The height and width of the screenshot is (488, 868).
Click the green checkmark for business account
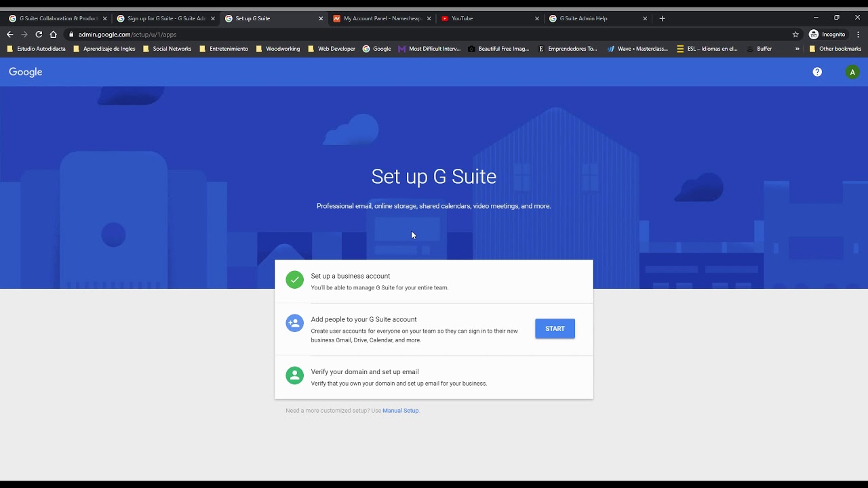coord(295,280)
